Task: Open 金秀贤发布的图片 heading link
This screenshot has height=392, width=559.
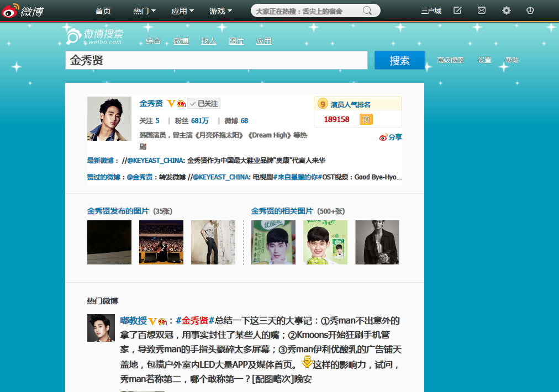Action: [x=118, y=211]
